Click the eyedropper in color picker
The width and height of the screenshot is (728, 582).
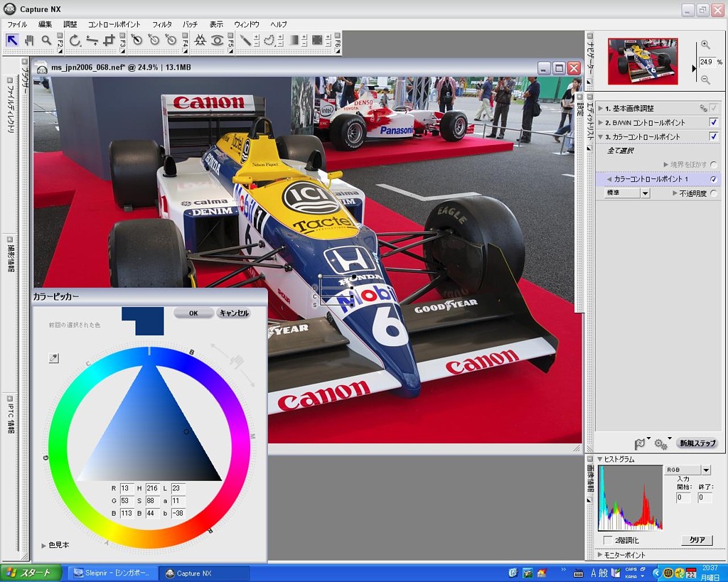pos(54,358)
